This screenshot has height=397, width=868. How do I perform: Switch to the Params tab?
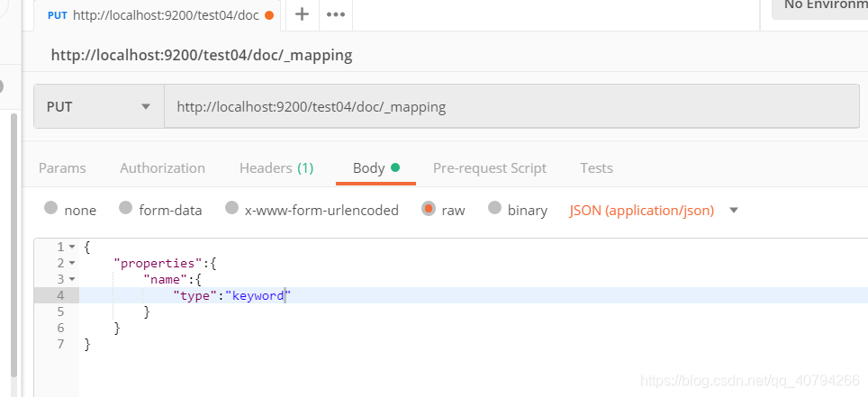click(62, 168)
